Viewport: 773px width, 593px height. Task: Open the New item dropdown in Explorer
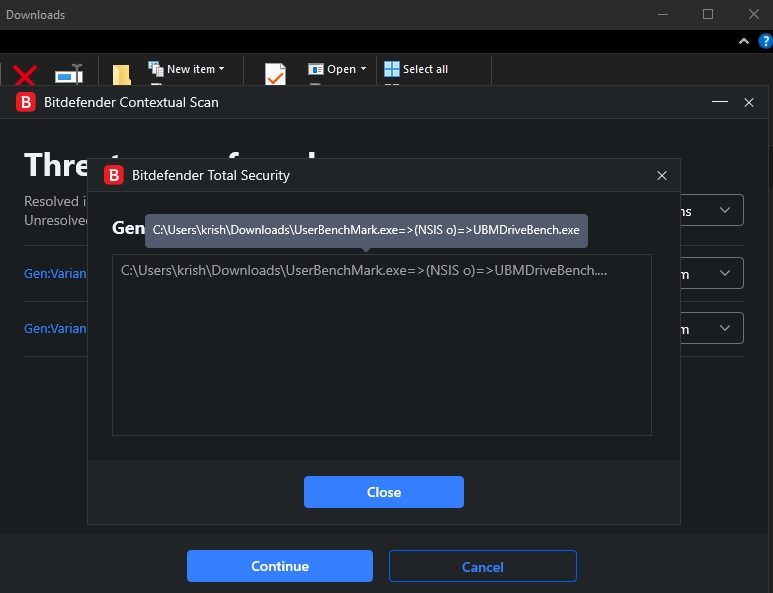click(187, 69)
